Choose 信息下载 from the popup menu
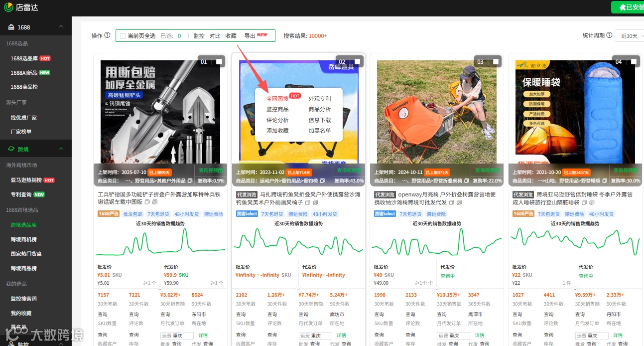This screenshot has width=644, height=346. tap(320, 120)
